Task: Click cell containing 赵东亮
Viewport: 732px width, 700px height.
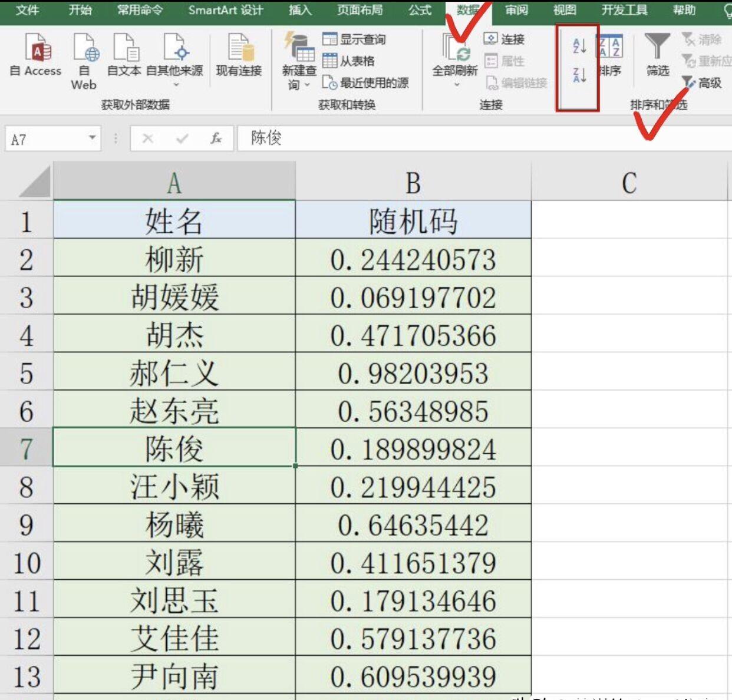Action: (x=174, y=410)
